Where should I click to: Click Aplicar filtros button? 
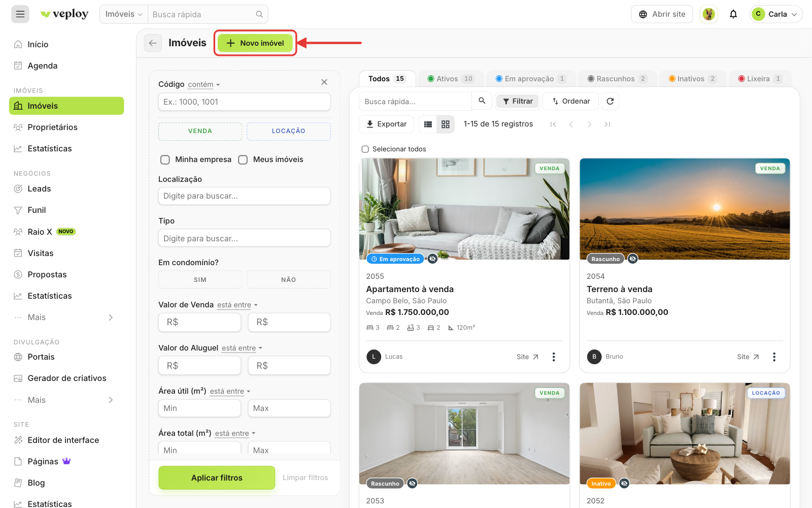pos(217,478)
